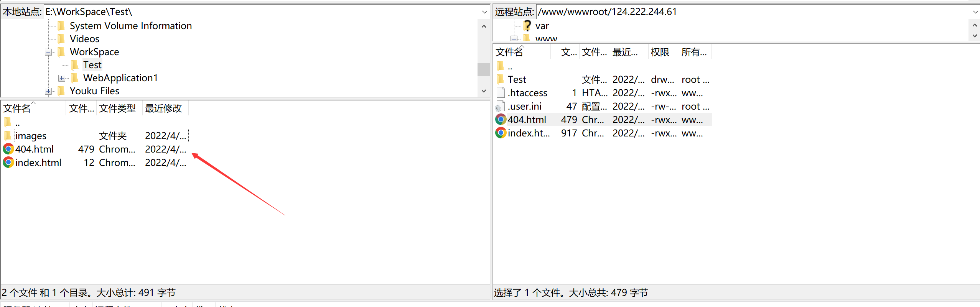The height and width of the screenshot is (307, 980).
Task: Click 479 size cell of local 404.html
Action: pyautogui.click(x=86, y=149)
